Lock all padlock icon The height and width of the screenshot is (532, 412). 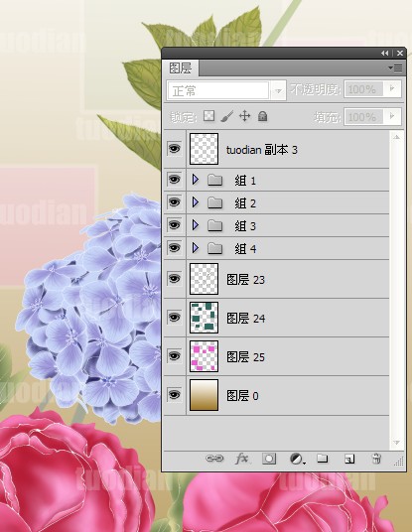[262, 116]
